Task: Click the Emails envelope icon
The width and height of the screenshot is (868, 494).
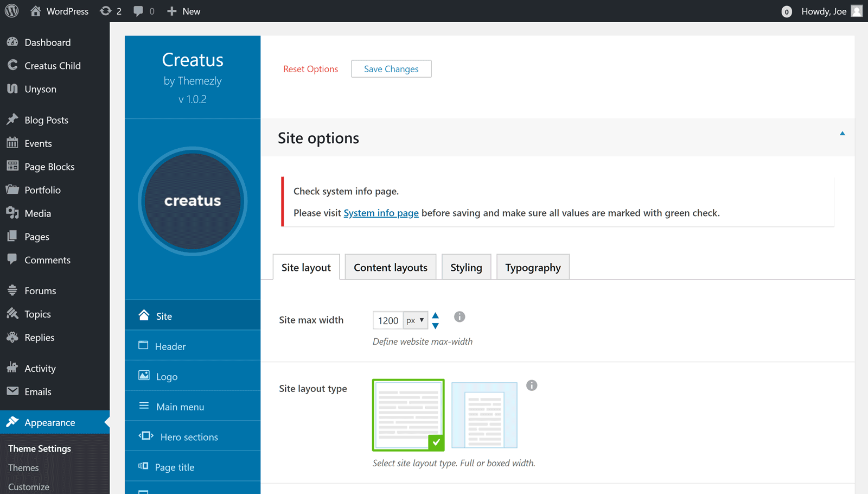Action: click(x=12, y=391)
